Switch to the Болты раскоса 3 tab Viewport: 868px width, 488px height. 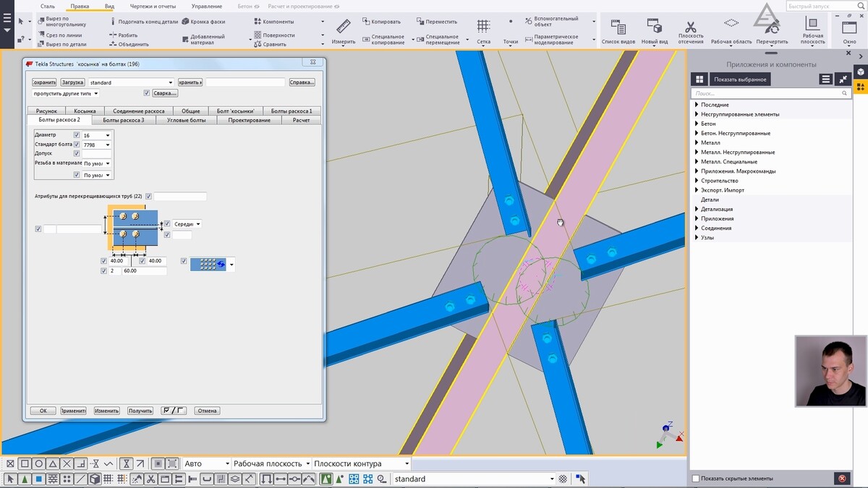(x=123, y=120)
